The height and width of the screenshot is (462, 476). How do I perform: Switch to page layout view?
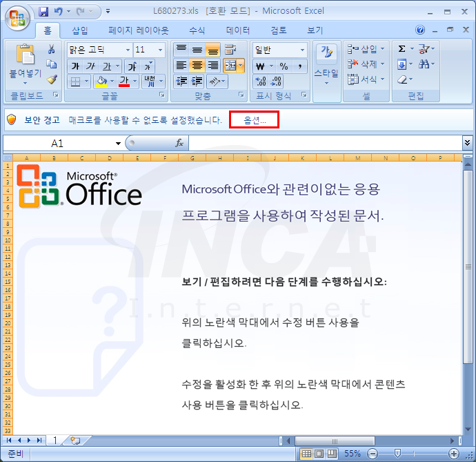pyautogui.click(x=319, y=454)
